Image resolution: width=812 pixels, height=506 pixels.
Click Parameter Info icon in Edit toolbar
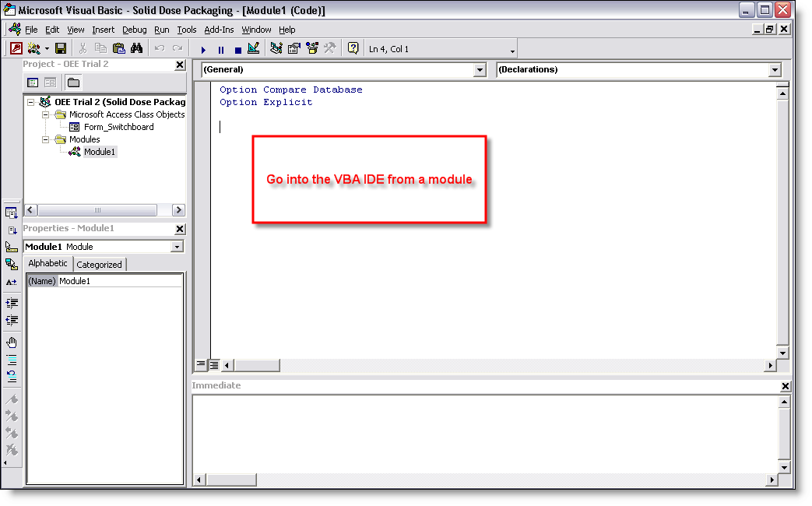click(x=12, y=264)
